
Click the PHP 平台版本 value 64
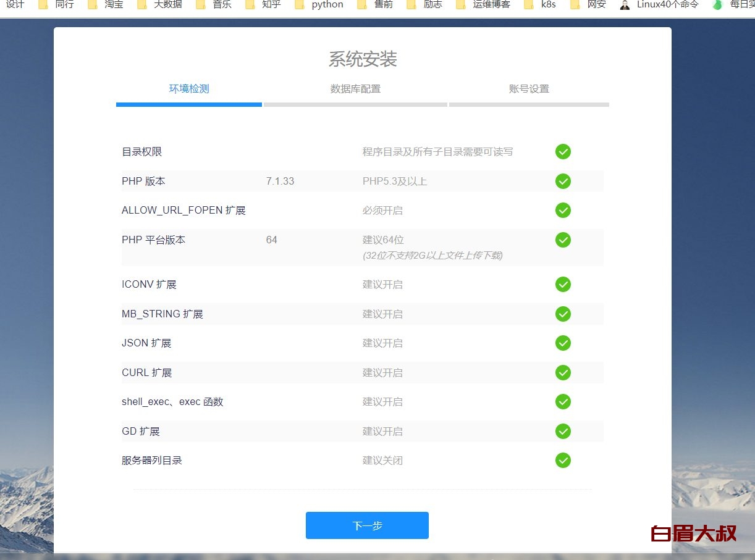(x=272, y=240)
